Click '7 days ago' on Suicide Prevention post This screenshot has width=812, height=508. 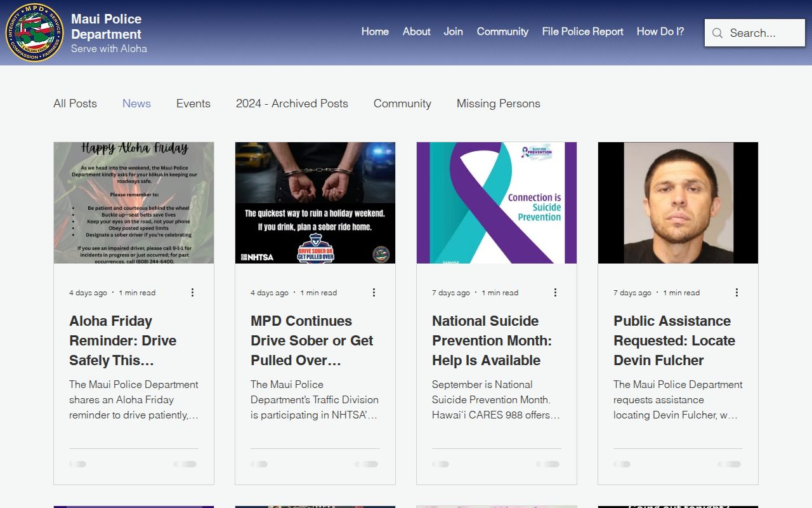(x=451, y=293)
